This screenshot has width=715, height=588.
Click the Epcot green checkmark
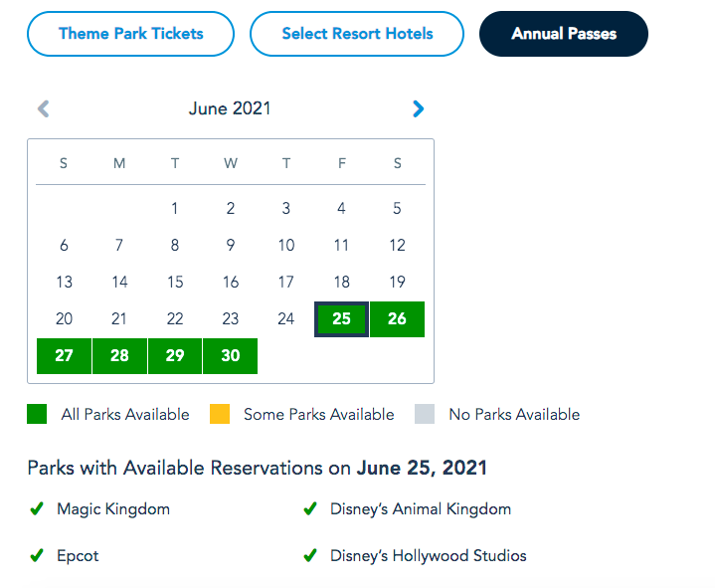click(37, 556)
